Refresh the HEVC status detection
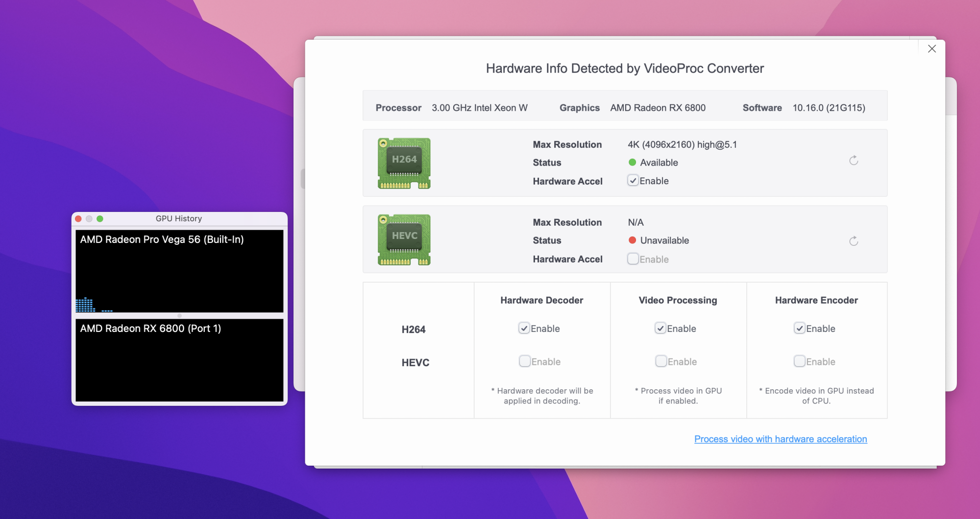Image resolution: width=980 pixels, height=519 pixels. 854,241
